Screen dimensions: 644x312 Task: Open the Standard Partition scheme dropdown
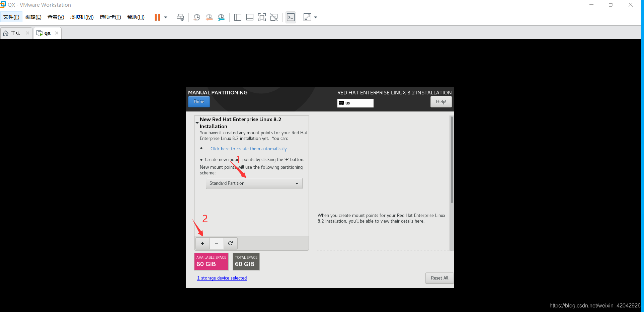[x=254, y=183]
